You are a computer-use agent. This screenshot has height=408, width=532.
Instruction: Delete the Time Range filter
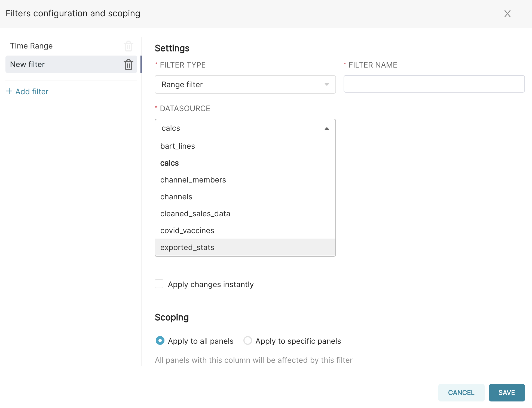point(128,46)
